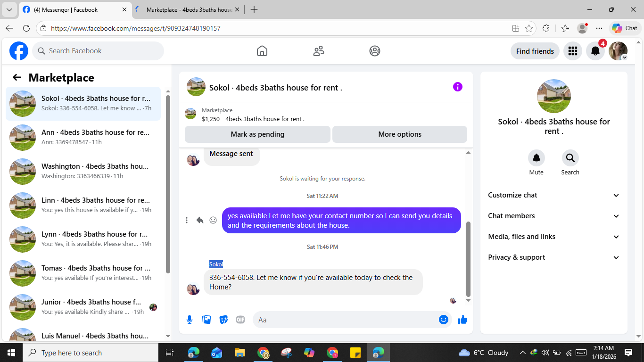Open Lynn conversation in the list
The image size is (644, 362).
point(83,239)
